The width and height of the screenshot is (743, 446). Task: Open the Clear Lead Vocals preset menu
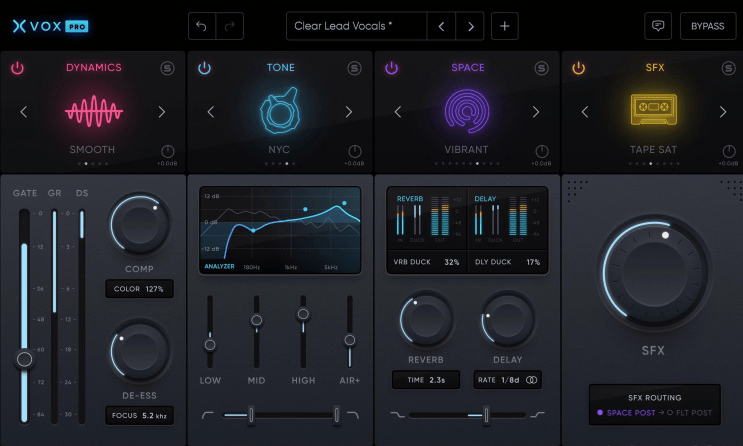click(x=356, y=26)
